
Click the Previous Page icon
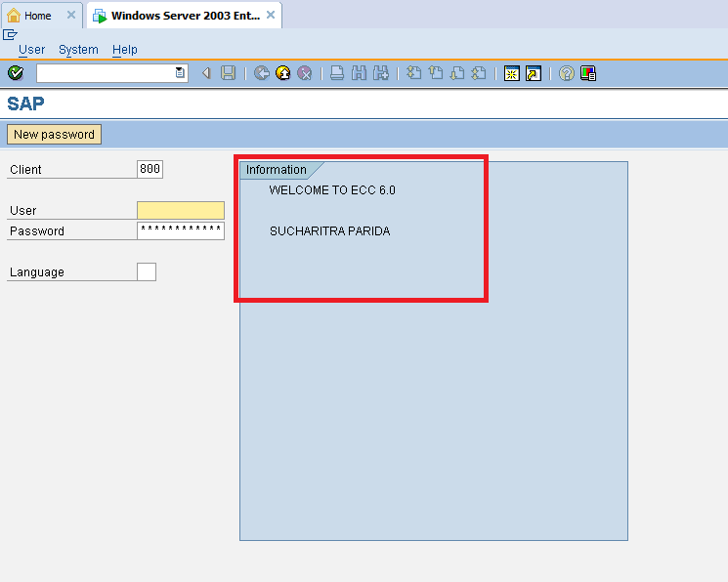click(x=436, y=73)
